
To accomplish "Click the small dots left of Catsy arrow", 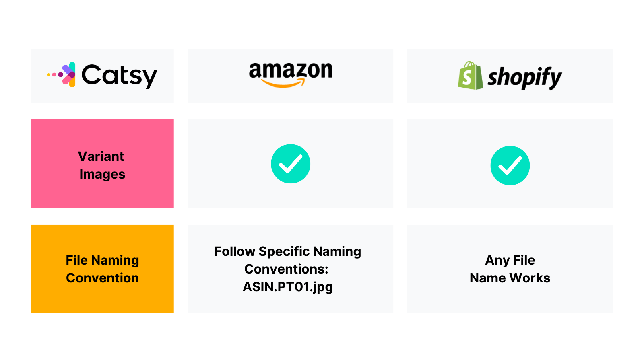I will click(53, 74).
